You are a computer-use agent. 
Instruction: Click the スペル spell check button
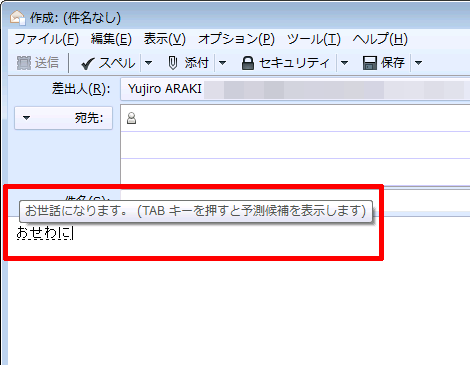(x=108, y=63)
